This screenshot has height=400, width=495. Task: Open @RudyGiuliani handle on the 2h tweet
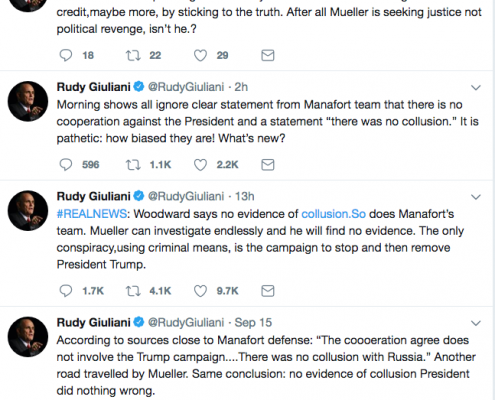(x=186, y=87)
